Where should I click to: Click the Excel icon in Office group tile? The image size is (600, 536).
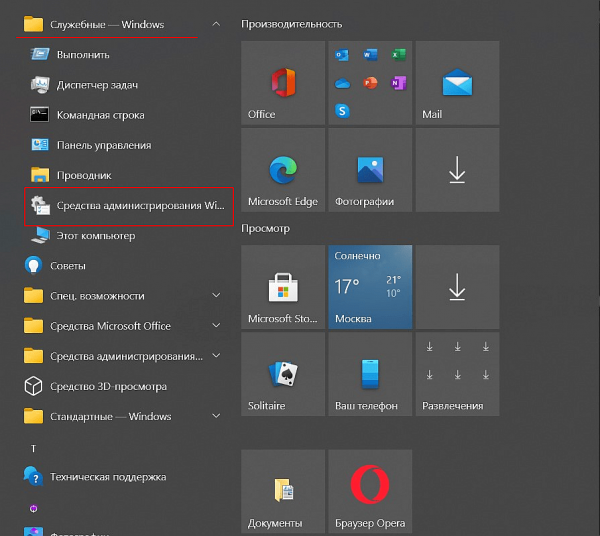point(399,55)
